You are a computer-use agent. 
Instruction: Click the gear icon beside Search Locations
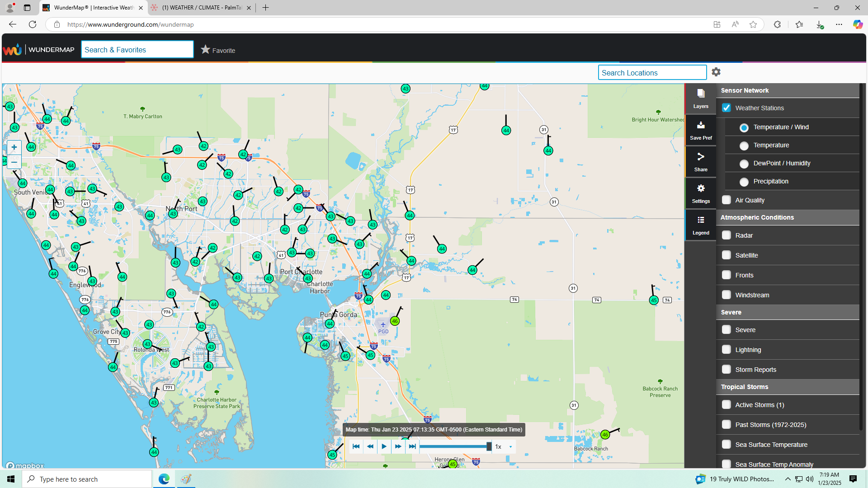click(x=716, y=72)
